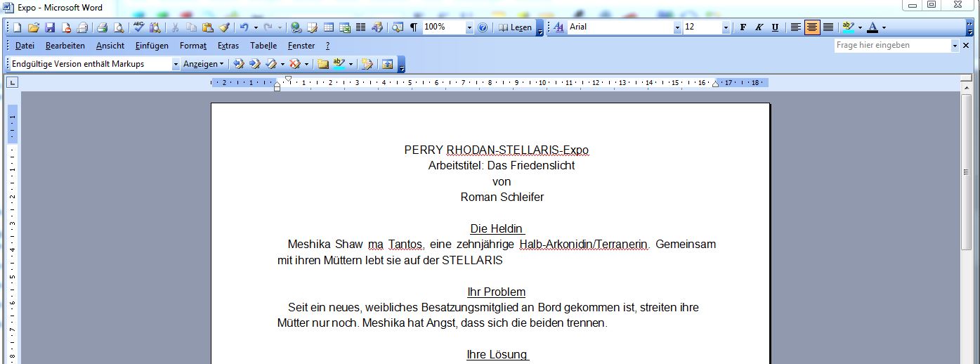The width and height of the screenshot is (980, 364).
Task: Run spelling and grammar check
Action: click(138, 27)
